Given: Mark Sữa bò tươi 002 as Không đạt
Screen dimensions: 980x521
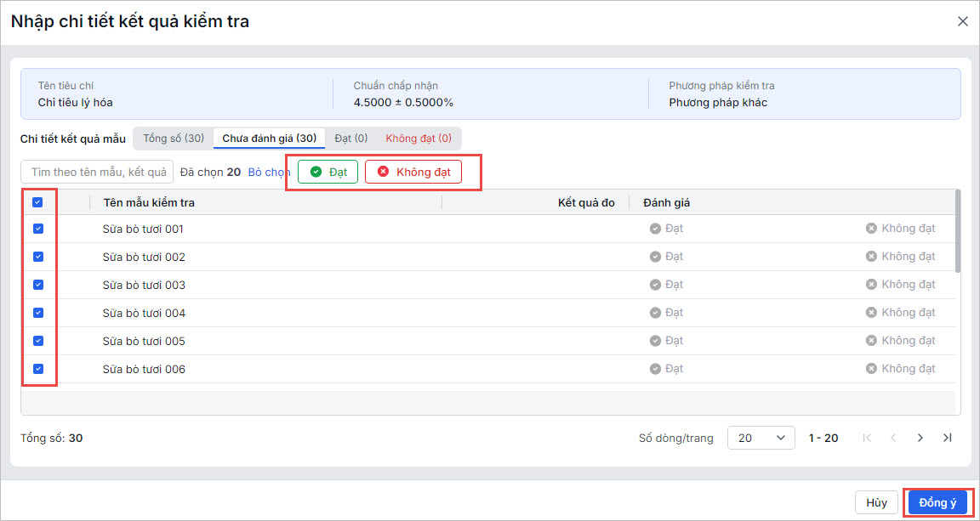Looking at the screenshot, I should [x=901, y=257].
